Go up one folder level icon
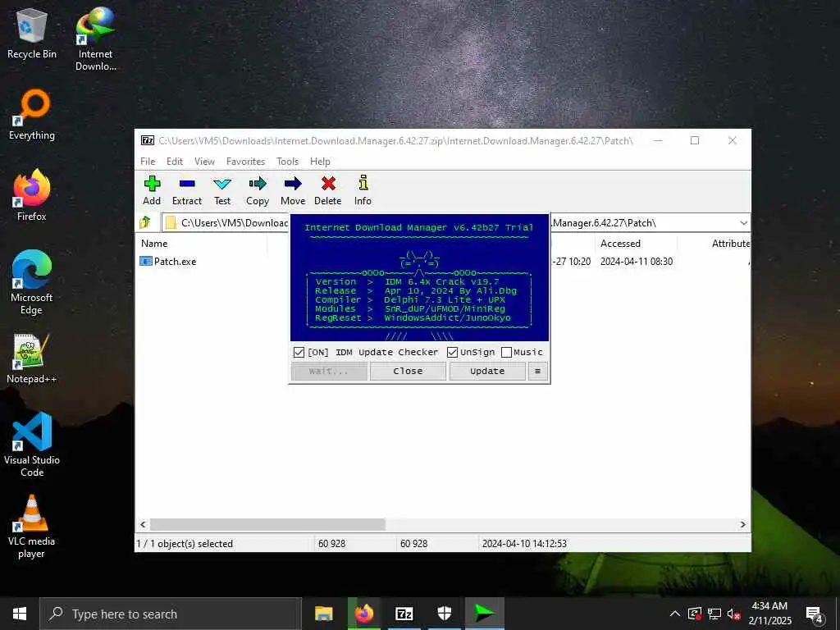 click(145, 222)
